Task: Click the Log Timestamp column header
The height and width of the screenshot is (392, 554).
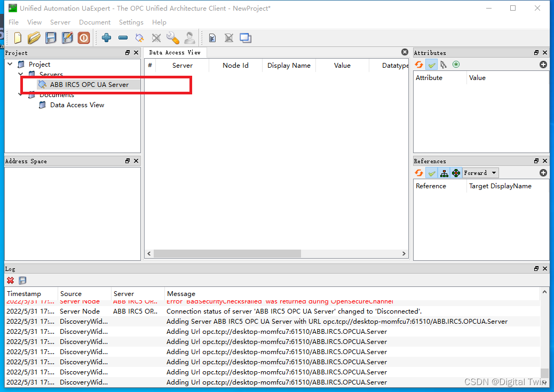Action: tap(31, 293)
